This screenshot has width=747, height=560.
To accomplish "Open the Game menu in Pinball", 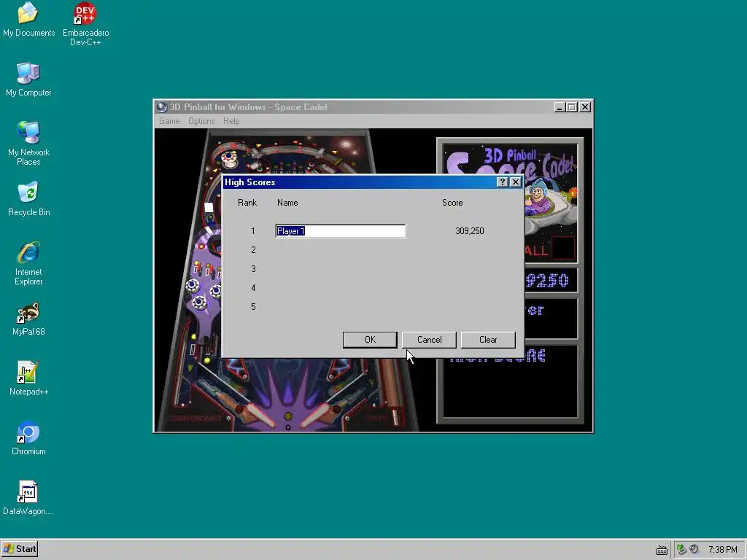I will click(x=169, y=121).
